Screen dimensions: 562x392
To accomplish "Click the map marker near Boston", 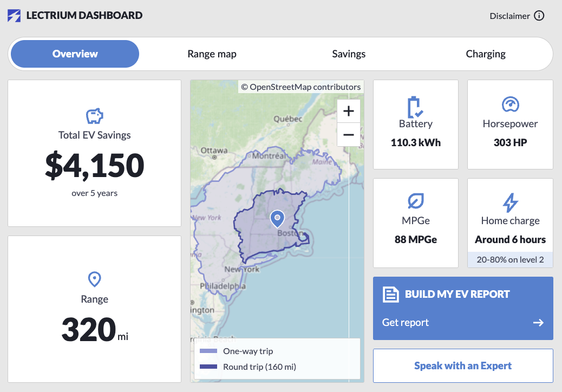I will (277, 219).
